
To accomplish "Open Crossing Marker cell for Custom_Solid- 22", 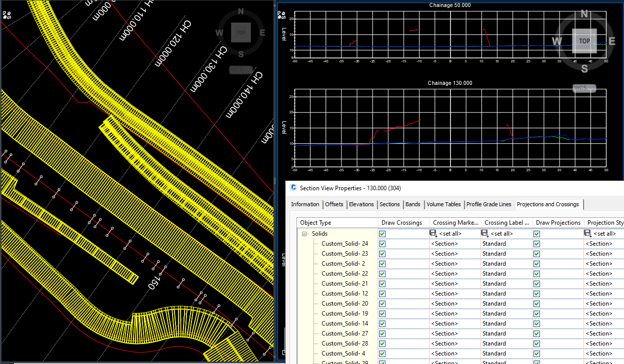I will [x=454, y=274].
